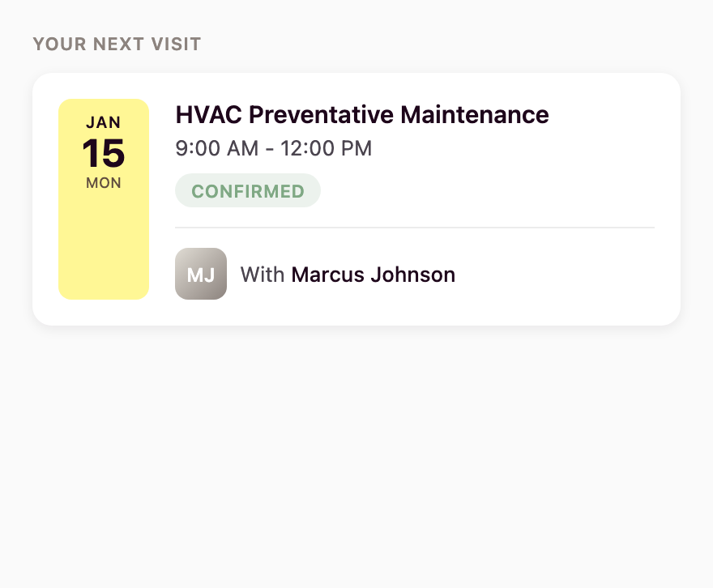Open the HVAC Preventative Maintenance visit title
The width and height of the screenshot is (713, 588).
tap(362, 115)
